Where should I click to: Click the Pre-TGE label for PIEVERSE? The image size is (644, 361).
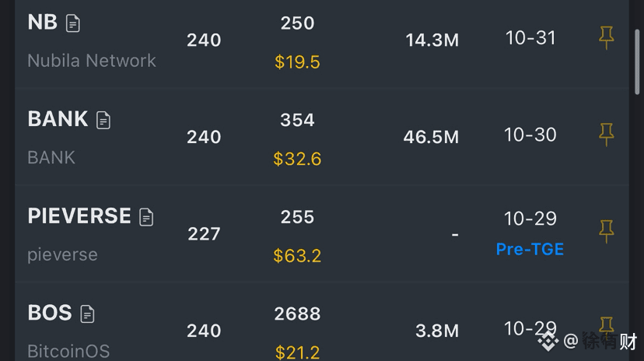point(530,249)
